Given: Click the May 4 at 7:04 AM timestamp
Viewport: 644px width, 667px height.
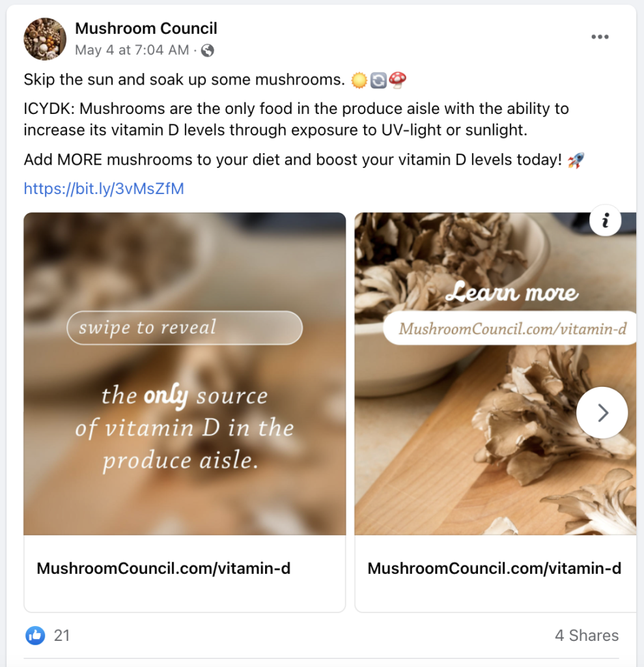Looking at the screenshot, I should pos(132,50).
